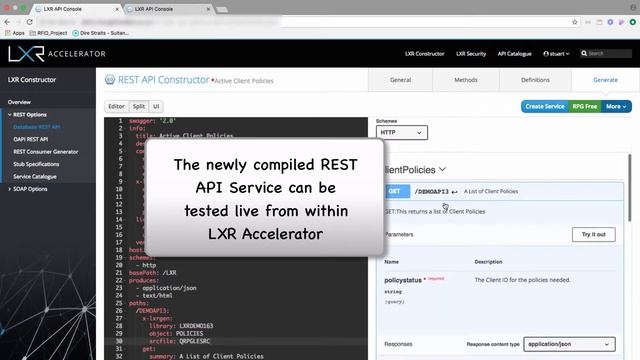640x360 pixels.
Task: Open Overview in the sidebar
Action: tap(19, 102)
